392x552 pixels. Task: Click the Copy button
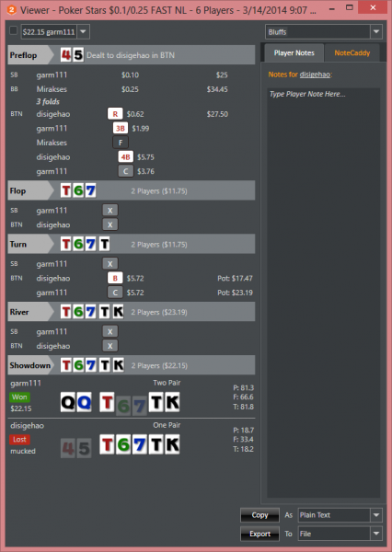259,515
